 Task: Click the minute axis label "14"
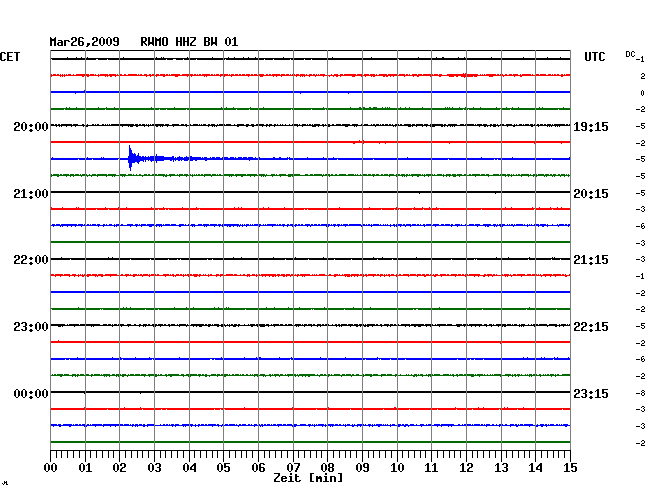(535, 468)
